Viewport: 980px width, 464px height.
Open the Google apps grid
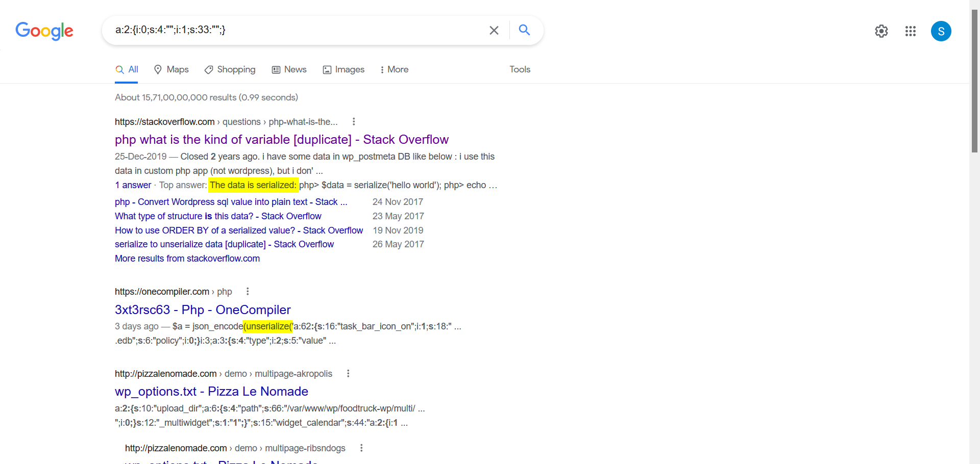pyautogui.click(x=910, y=31)
